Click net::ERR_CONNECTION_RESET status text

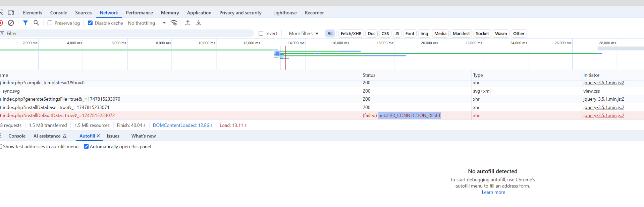[410, 115]
